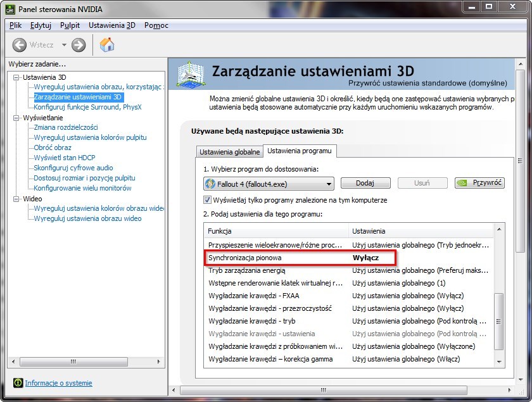Select Wygładzanie krawędzi – korekcja gamma row
Screen dimensions: 532x402
(348, 359)
